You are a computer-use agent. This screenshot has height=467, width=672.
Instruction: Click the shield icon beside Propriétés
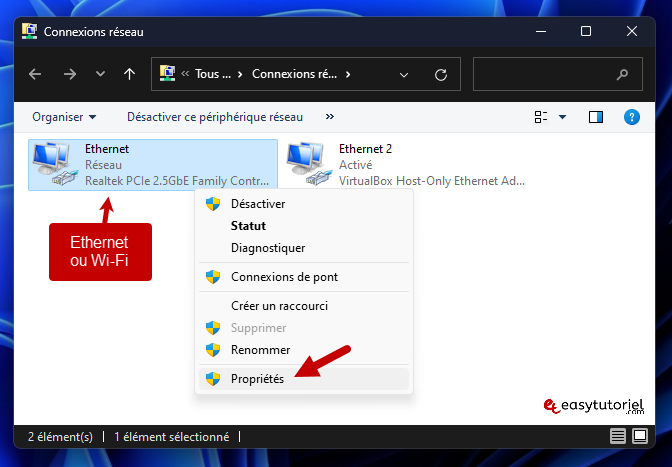213,379
